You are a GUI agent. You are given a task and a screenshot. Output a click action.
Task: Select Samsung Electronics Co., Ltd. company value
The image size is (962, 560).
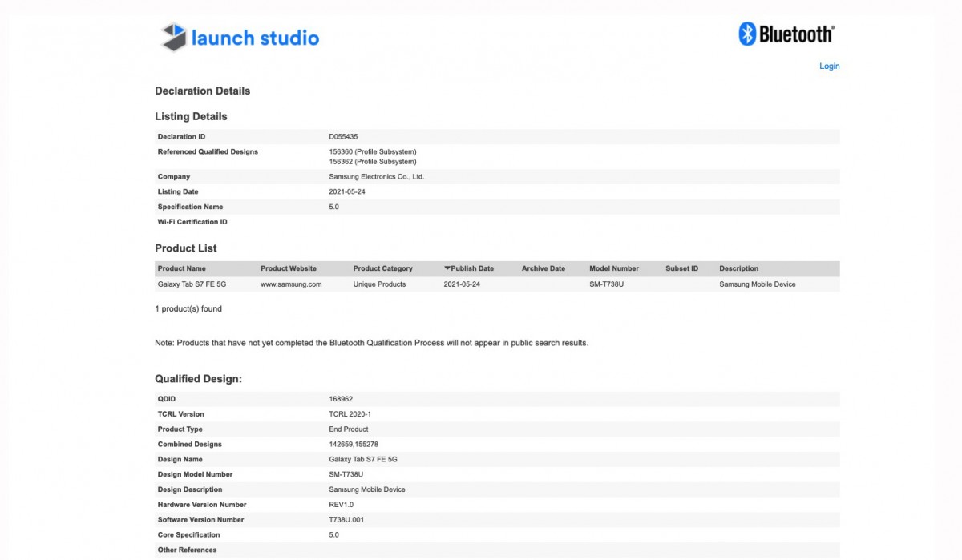tap(377, 177)
